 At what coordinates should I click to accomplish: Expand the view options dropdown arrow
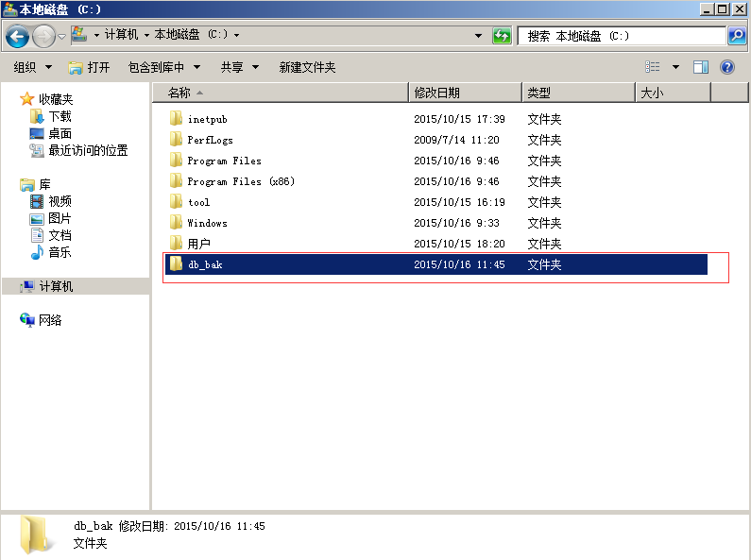click(x=675, y=67)
